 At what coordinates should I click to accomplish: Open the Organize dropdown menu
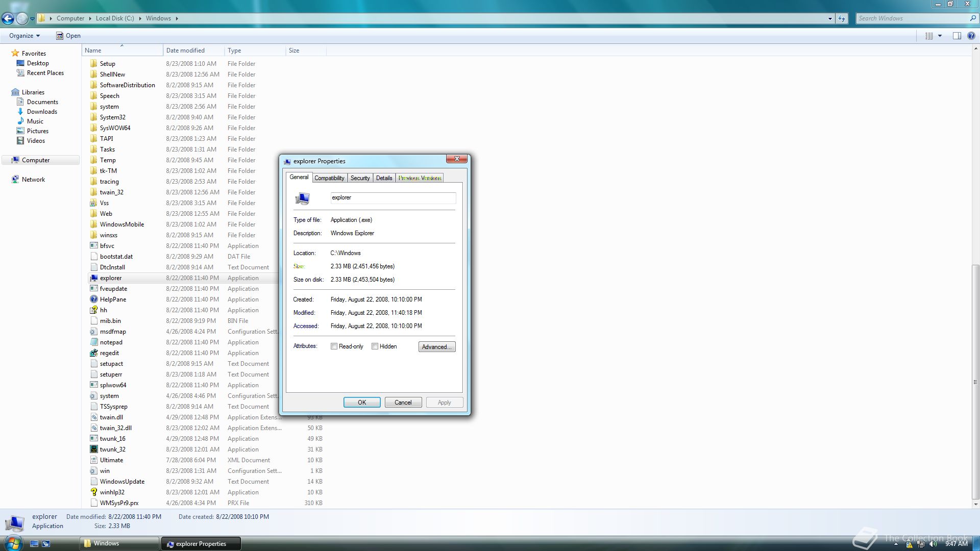coord(24,36)
